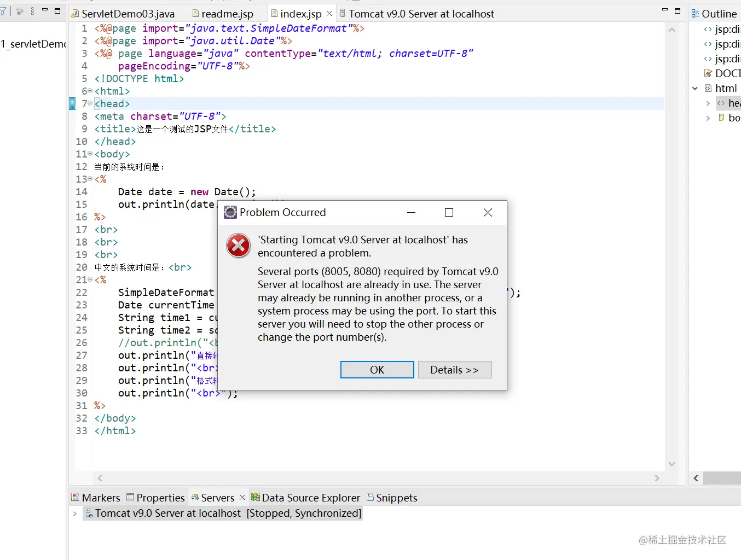
Task: Click the "</body>" tag on line 32
Action: click(x=115, y=418)
